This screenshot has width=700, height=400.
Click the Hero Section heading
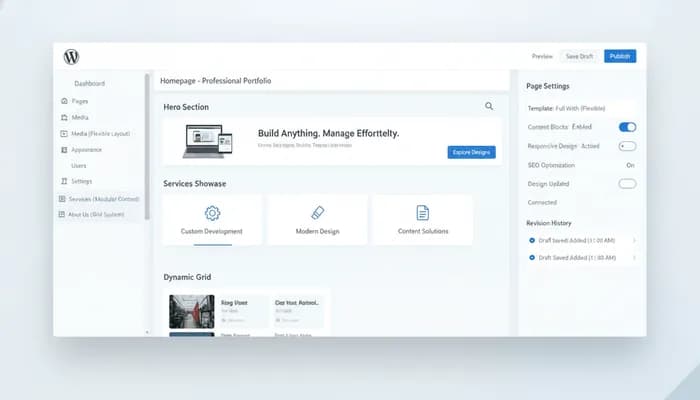pyautogui.click(x=186, y=107)
